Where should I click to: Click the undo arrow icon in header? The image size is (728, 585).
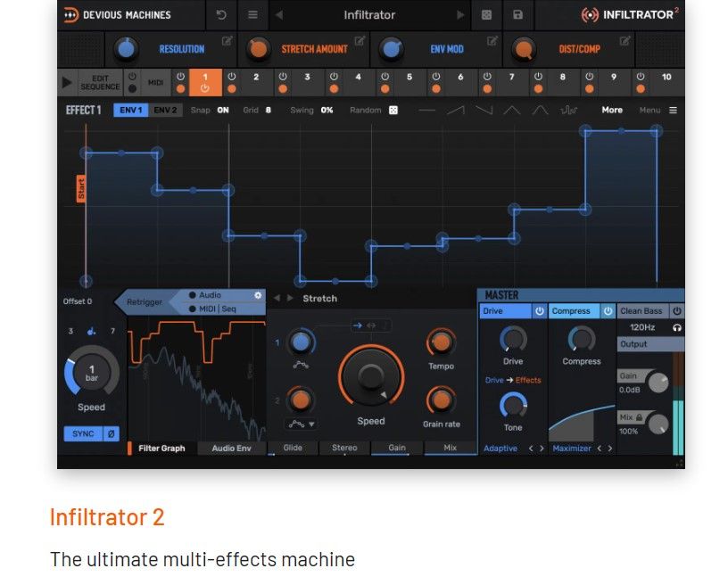(221, 15)
